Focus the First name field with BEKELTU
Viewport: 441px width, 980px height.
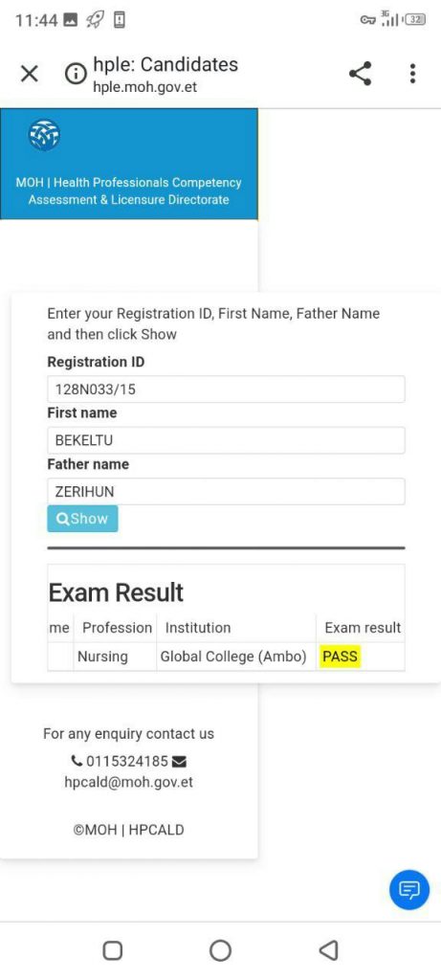(x=226, y=440)
